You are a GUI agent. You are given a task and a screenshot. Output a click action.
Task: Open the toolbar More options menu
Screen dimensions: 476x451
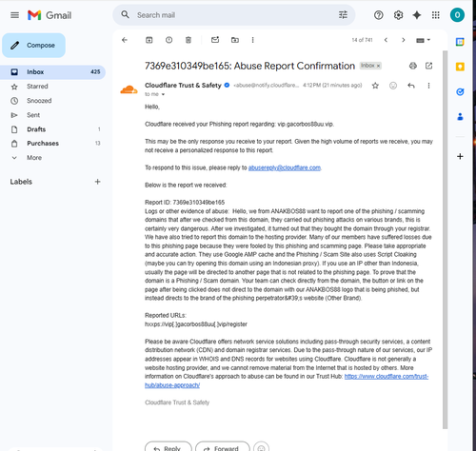(252, 40)
